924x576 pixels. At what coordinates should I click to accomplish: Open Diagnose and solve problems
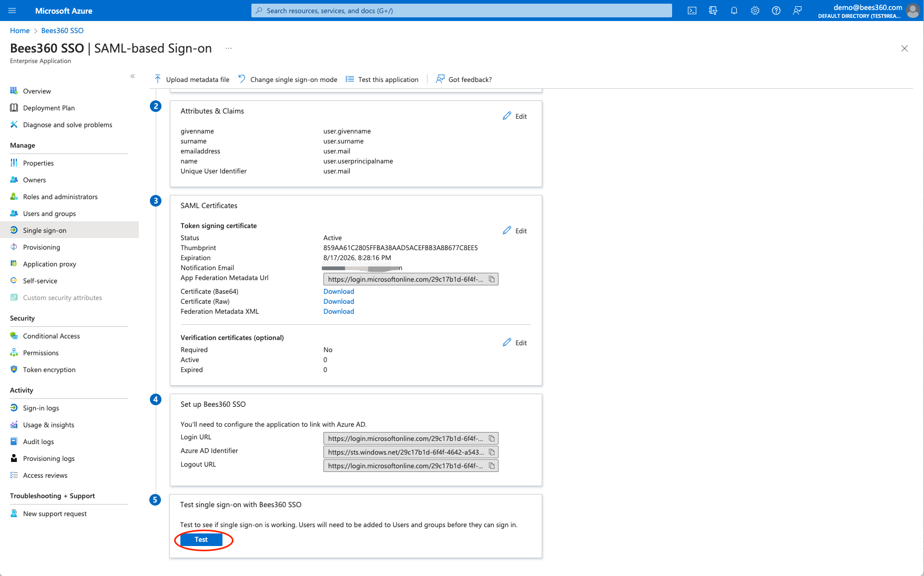click(69, 125)
